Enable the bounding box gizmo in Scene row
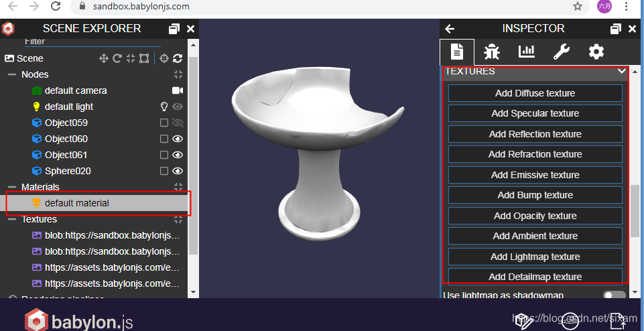This screenshot has width=644, height=331. tap(144, 58)
